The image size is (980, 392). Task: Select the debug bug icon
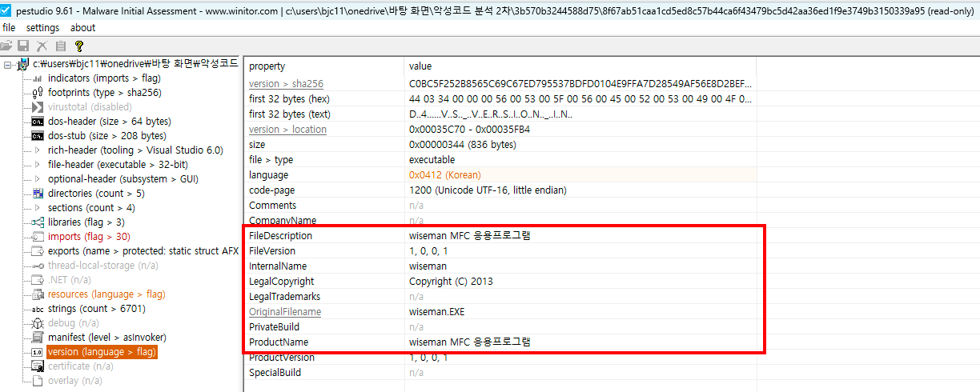(37, 323)
